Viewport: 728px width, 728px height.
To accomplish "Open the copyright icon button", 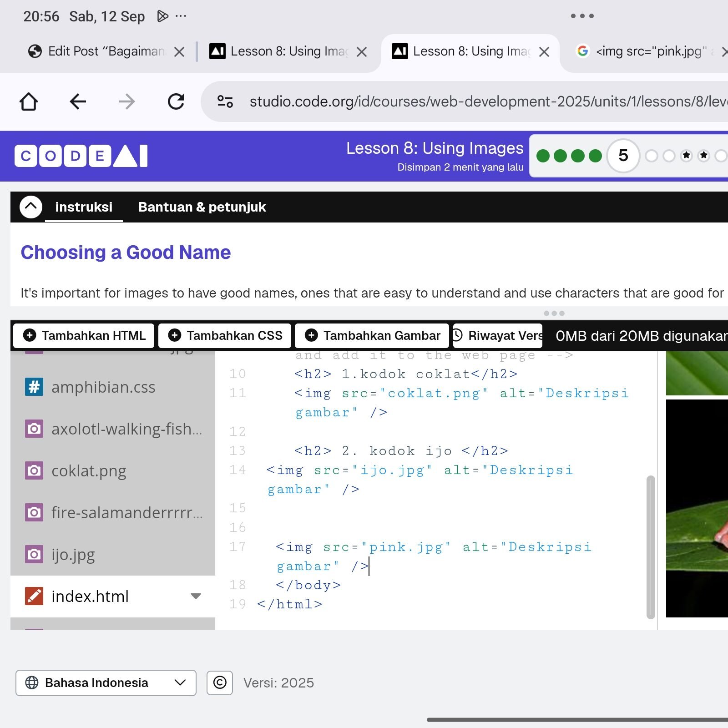I will pyautogui.click(x=220, y=682).
